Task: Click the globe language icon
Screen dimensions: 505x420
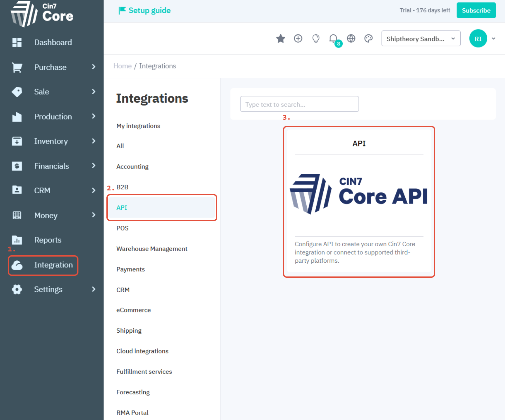Action: tap(351, 39)
